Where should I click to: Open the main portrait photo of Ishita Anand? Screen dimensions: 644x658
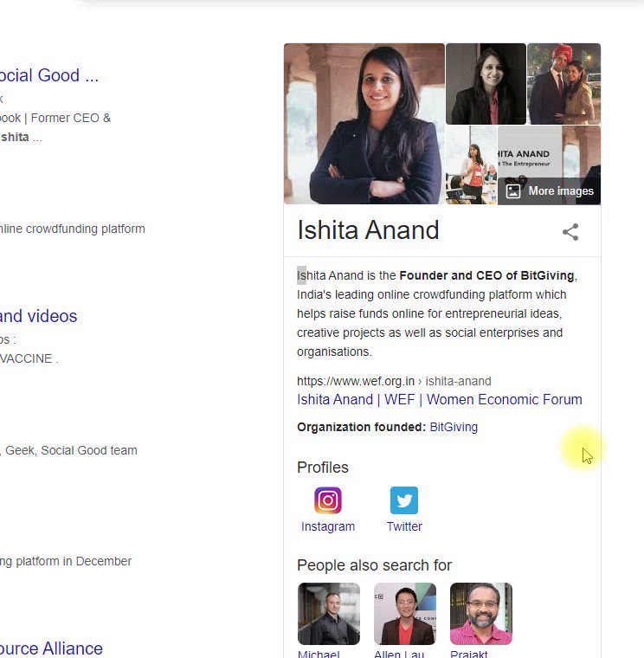pos(364,124)
